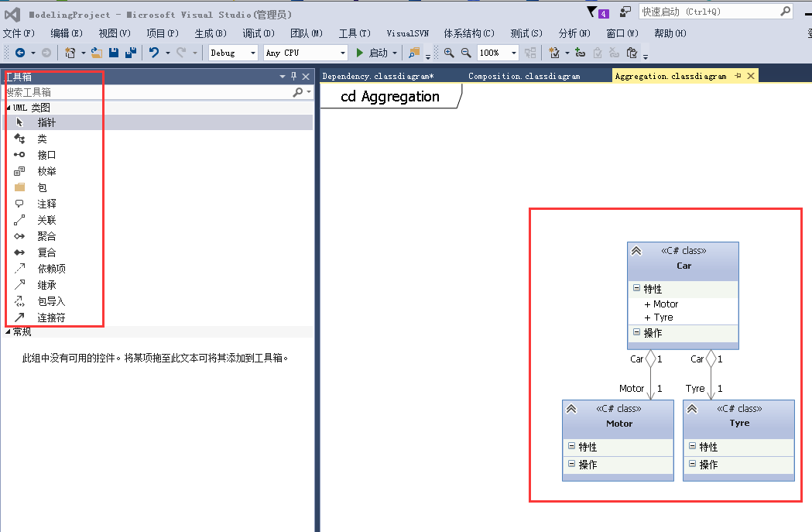Open the undo history dropdown arrow
Image resolution: width=812 pixels, height=532 pixels.
168,53
